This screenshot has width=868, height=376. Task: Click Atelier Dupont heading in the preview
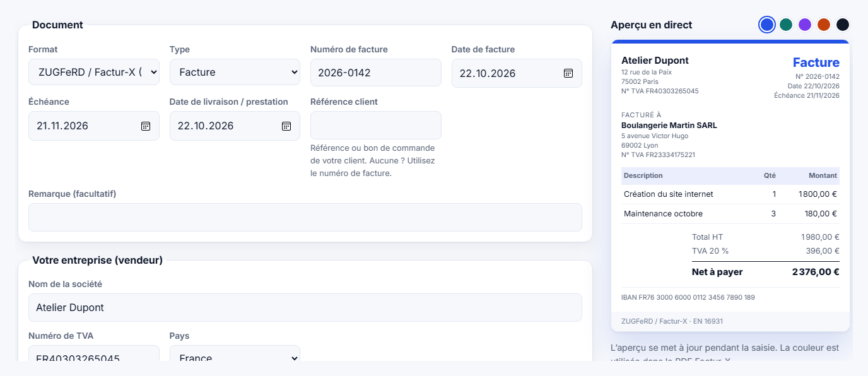[655, 61]
